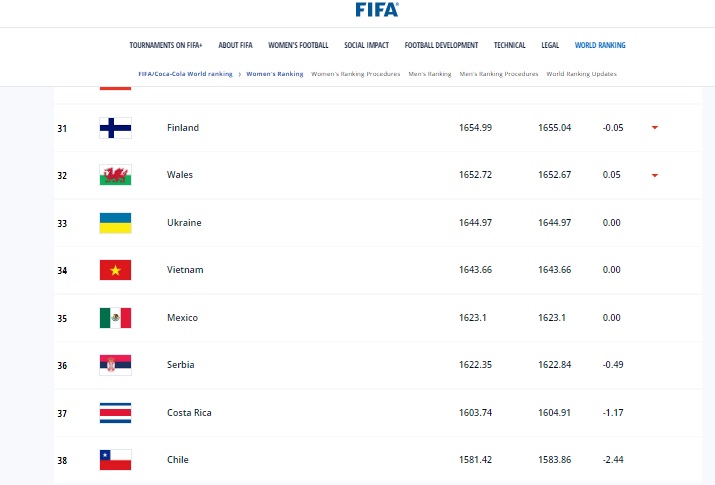Click the Chile flag icon
Screen dimensions: 715x485
pos(115,460)
